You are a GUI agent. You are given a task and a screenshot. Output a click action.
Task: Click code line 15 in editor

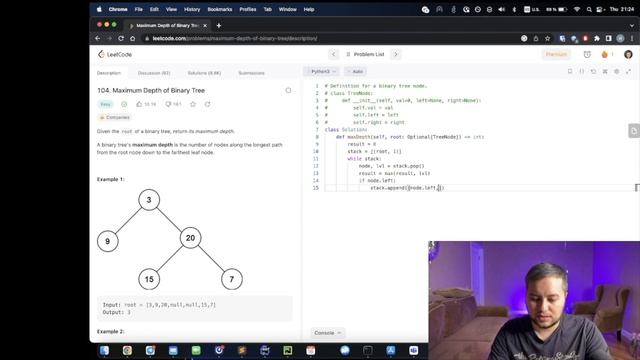click(x=480, y=188)
